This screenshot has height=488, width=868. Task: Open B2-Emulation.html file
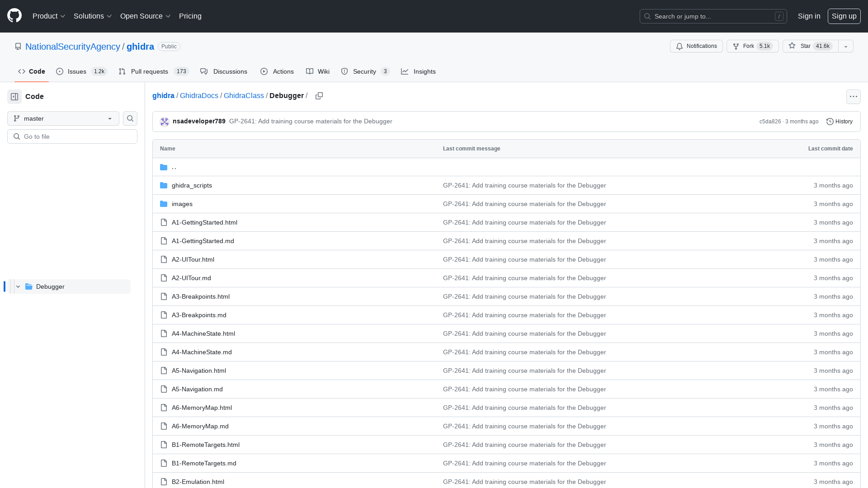[198, 482]
